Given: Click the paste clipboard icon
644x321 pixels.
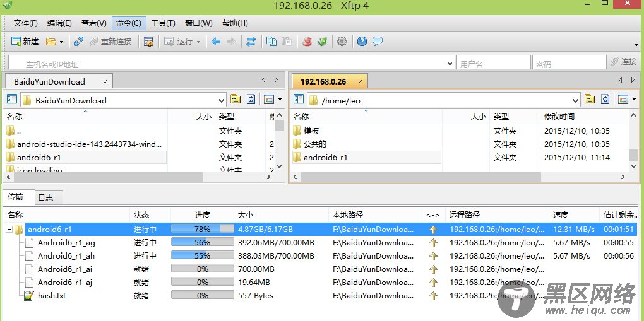Looking at the screenshot, I should point(287,42).
